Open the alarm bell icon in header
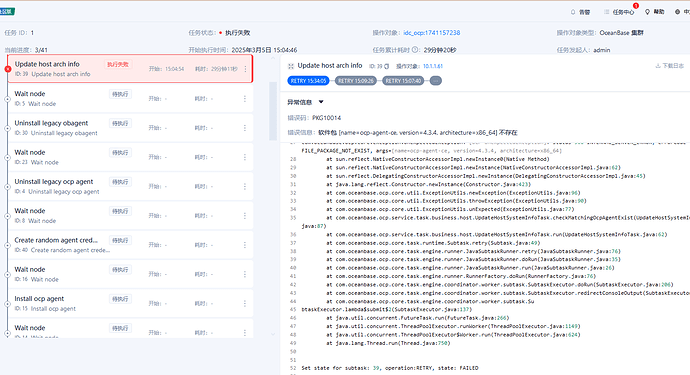The height and width of the screenshot is (375, 690). click(x=573, y=12)
